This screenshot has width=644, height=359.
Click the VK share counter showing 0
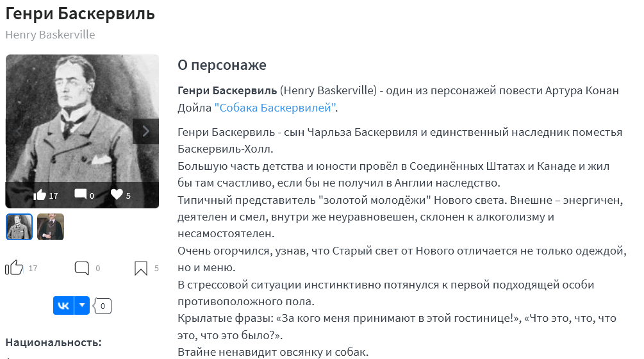pos(103,306)
